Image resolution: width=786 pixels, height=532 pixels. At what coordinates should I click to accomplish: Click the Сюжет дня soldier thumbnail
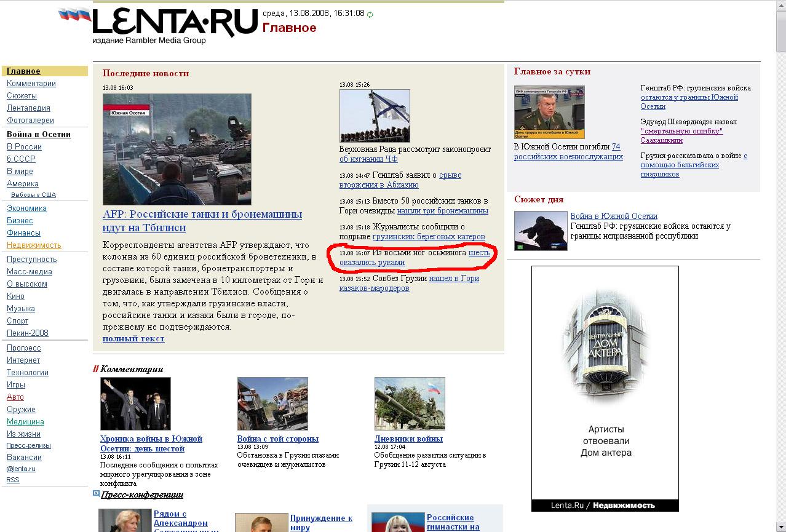(540, 231)
